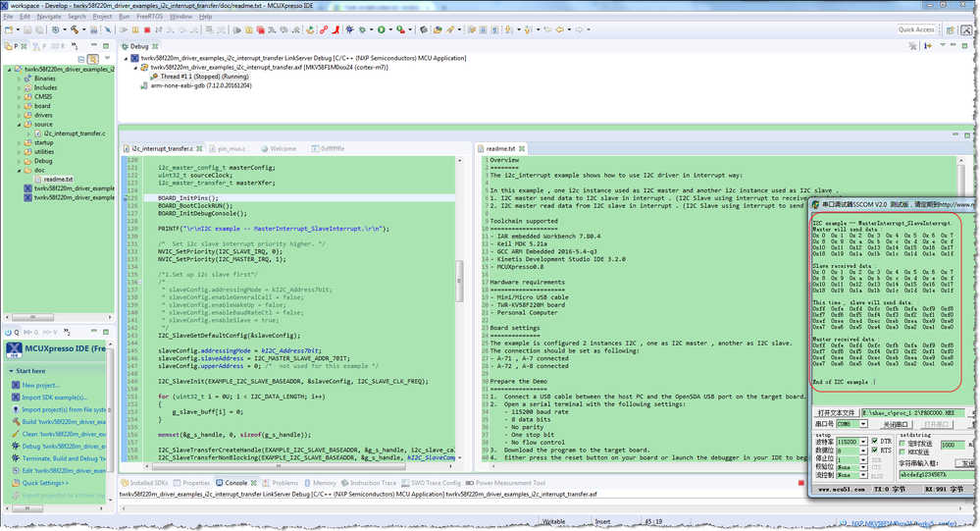This screenshot has width=980, height=531.
Task: Click the Build hammer toolbar icon
Action: point(74,29)
